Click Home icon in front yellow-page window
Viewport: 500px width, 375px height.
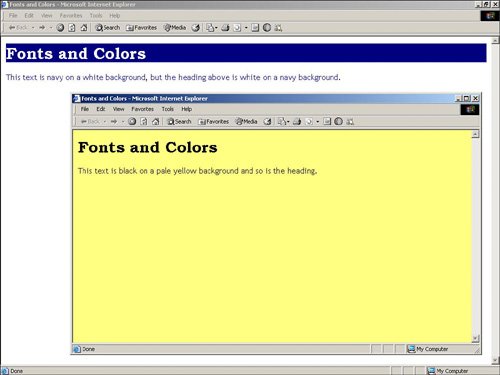[x=155, y=122]
